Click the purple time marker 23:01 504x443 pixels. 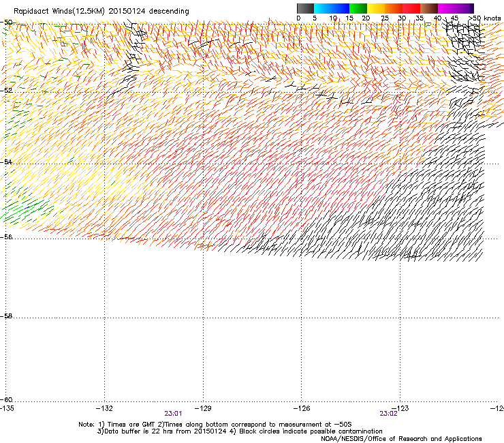click(173, 414)
